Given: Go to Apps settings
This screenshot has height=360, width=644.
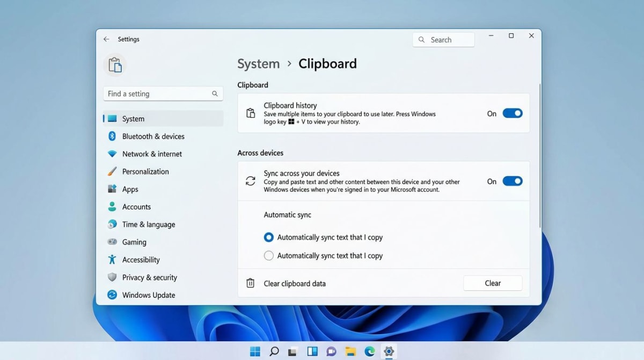Looking at the screenshot, I should (x=163, y=189).
